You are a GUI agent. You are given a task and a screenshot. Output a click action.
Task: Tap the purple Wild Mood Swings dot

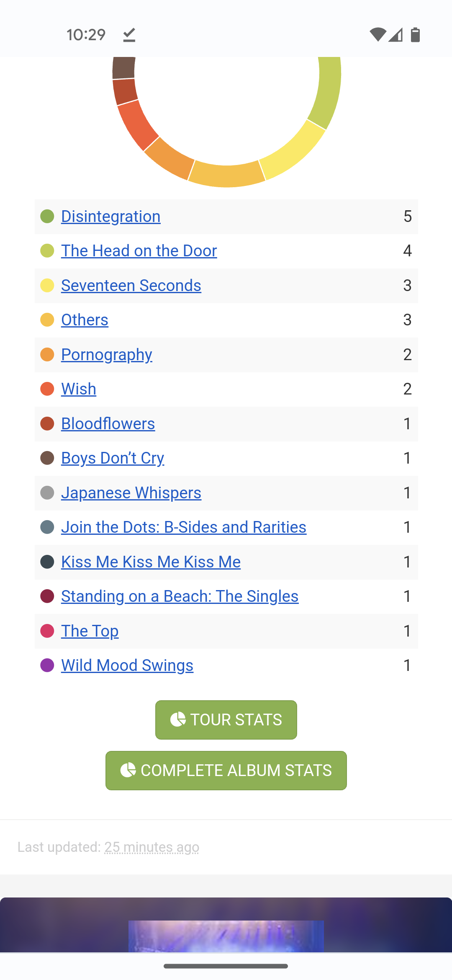tap(47, 665)
